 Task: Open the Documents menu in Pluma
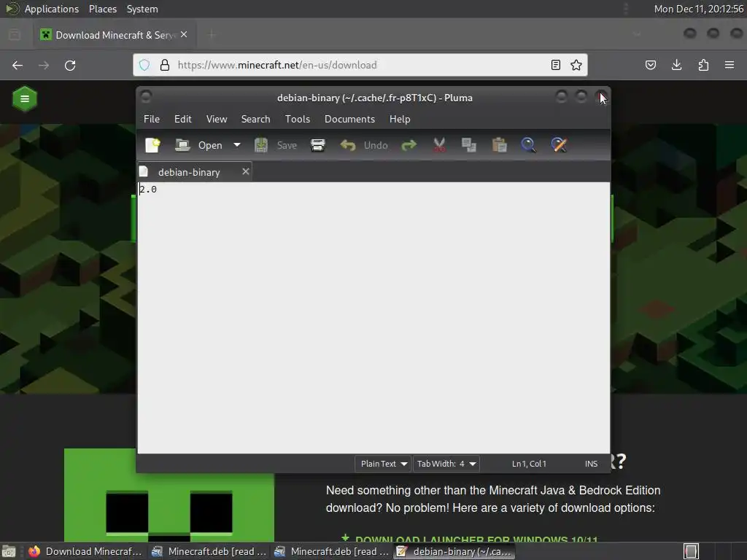coord(349,119)
